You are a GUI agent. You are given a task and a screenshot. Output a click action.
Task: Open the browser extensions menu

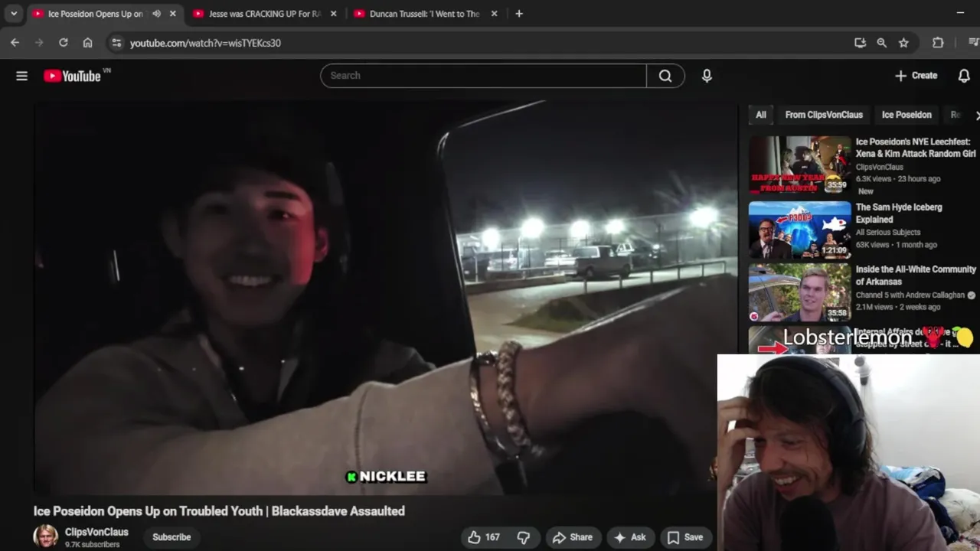coord(938,43)
